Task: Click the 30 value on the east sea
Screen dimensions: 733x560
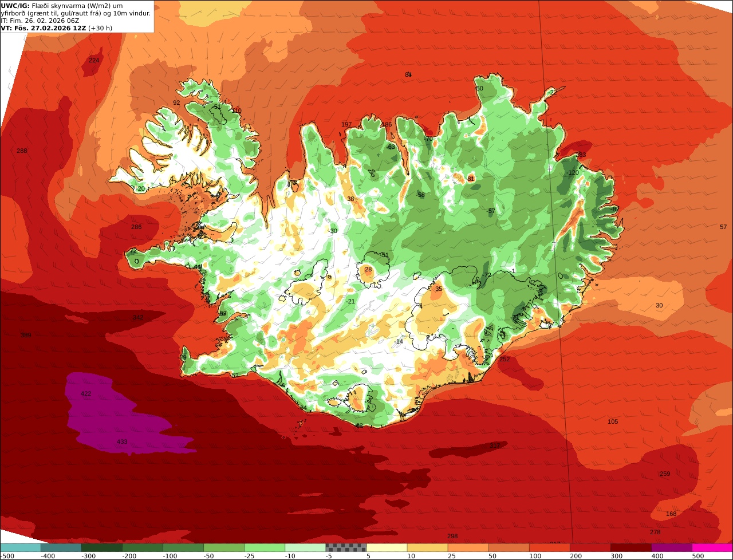Action: (659, 306)
